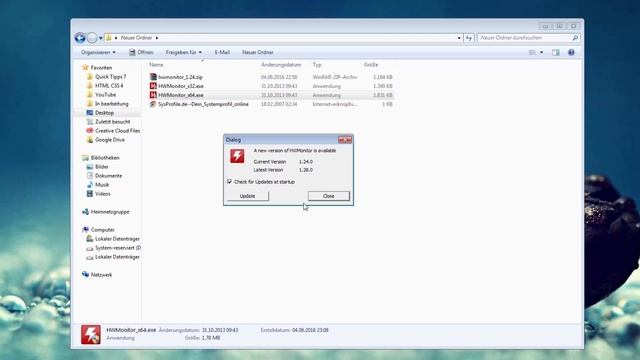Sort by the Typ column header

pos(317,64)
